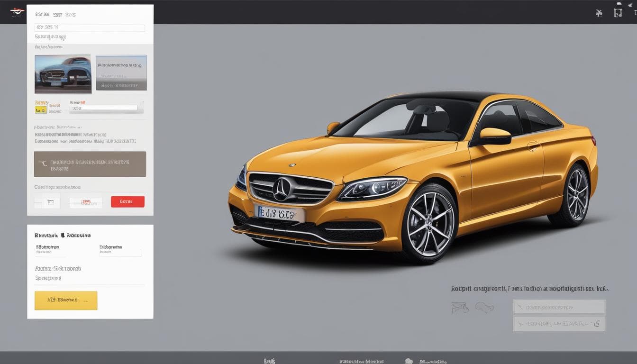Viewport: 637px width, 364px height.
Task: Click the star-shaped icon in top-right header
Action: pyautogui.click(x=599, y=13)
